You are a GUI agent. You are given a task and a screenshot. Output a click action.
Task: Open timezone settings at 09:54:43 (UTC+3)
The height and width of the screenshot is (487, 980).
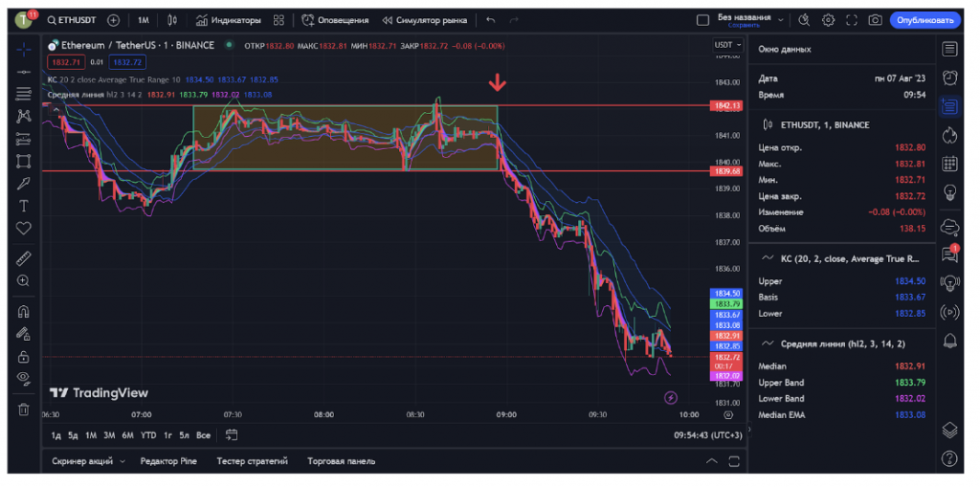(708, 435)
